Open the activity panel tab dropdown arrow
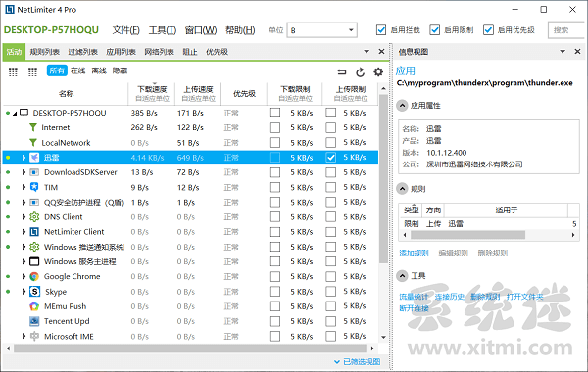Image resolution: width=588 pixels, height=372 pixels. click(367, 51)
